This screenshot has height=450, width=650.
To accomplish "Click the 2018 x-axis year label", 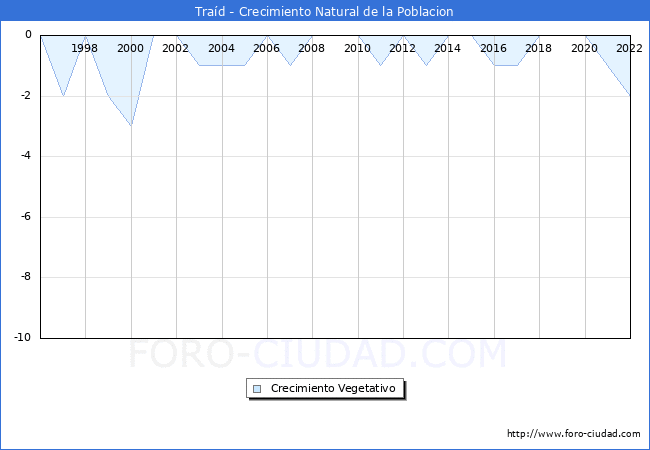I will 538,48.
